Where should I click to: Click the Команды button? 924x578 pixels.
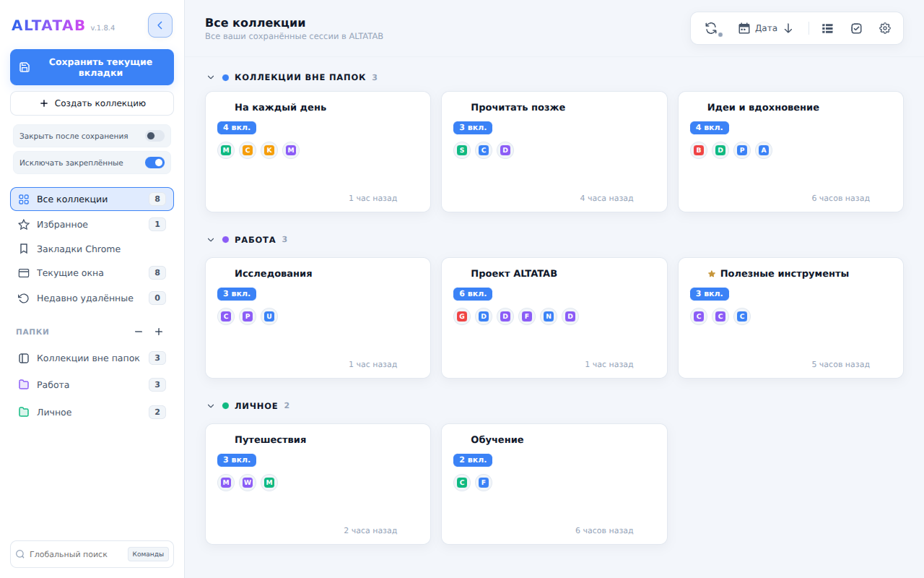tap(149, 554)
